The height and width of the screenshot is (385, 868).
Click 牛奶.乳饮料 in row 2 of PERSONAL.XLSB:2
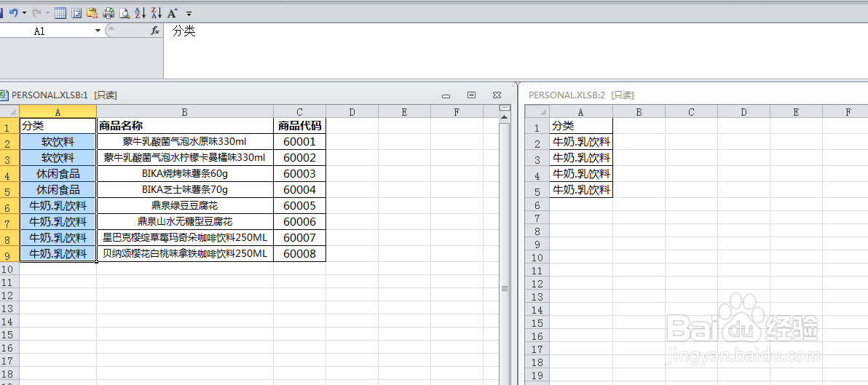click(580, 142)
